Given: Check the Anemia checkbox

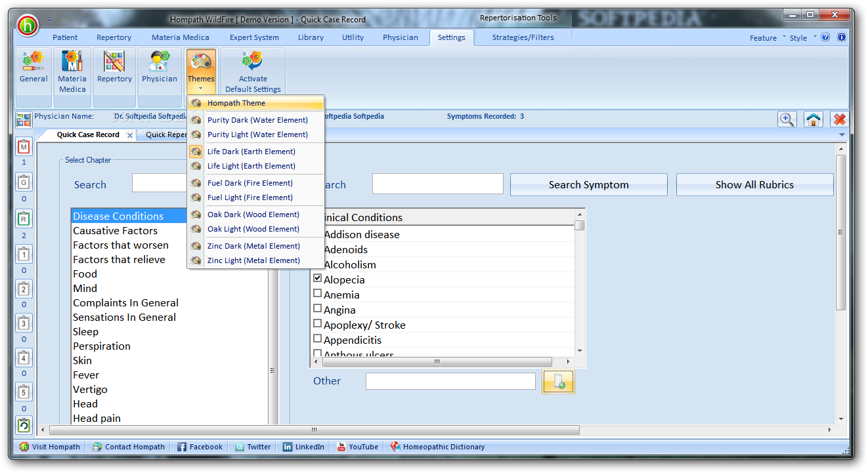Looking at the screenshot, I should (x=318, y=293).
